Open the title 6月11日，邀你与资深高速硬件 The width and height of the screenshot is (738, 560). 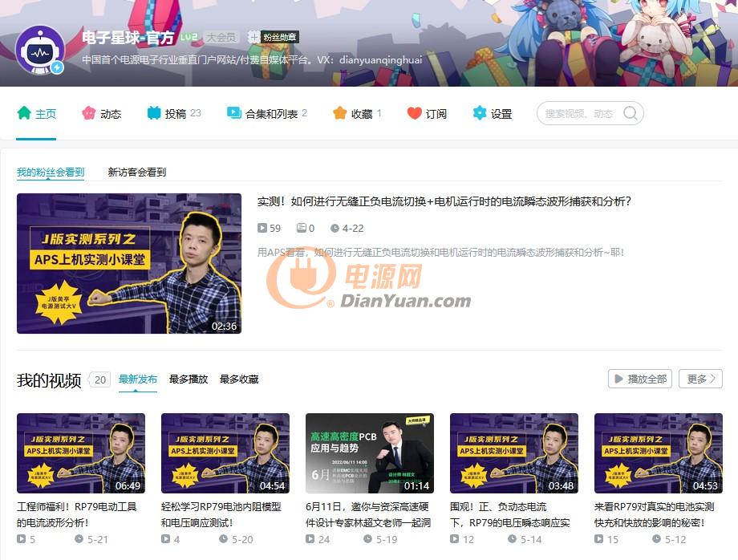pyautogui.click(x=368, y=514)
